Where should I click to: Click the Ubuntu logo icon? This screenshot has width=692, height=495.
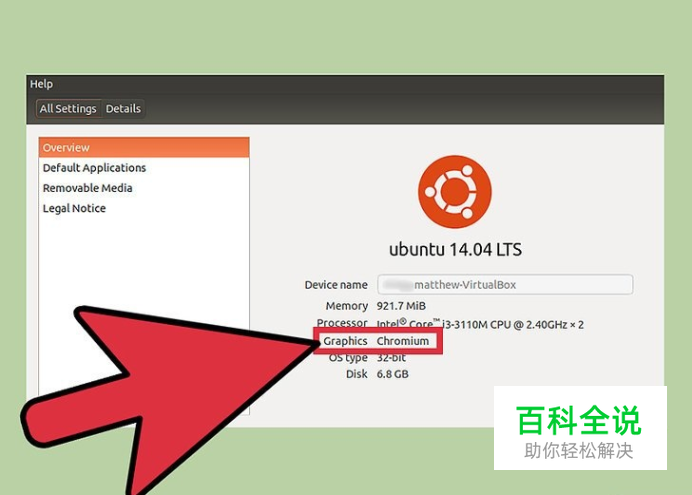point(455,191)
